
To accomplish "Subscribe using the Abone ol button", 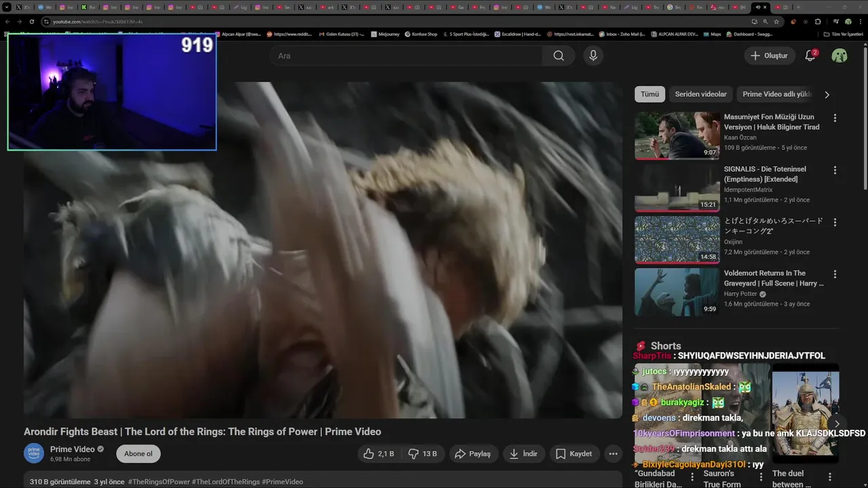I will click(138, 454).
